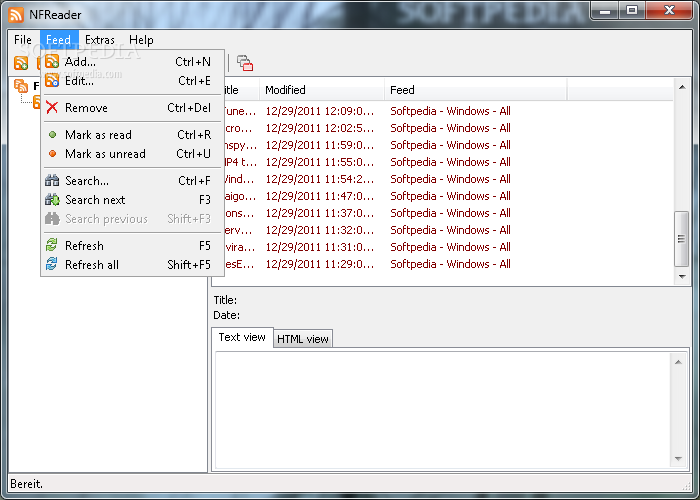Click the Edit menu item's RSS icon
The height and width of the screenshot is (500, 700).
[x=52, y=81]
